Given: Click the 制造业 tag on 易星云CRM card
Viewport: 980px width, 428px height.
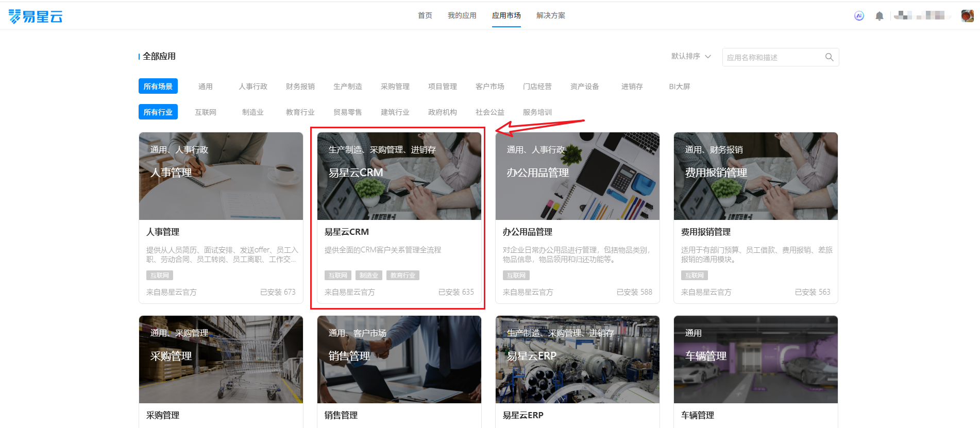Looking at the screenshot, I should click(x=369, y=276).
